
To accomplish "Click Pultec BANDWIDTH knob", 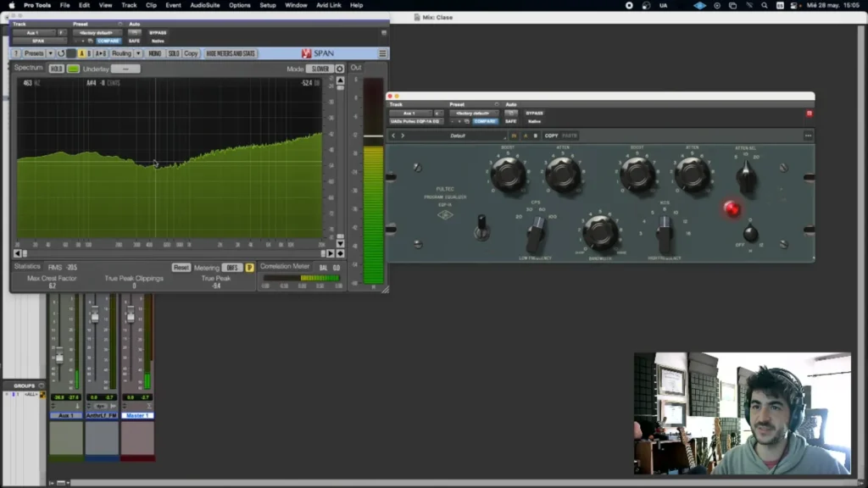I will [x=600, y=232].
